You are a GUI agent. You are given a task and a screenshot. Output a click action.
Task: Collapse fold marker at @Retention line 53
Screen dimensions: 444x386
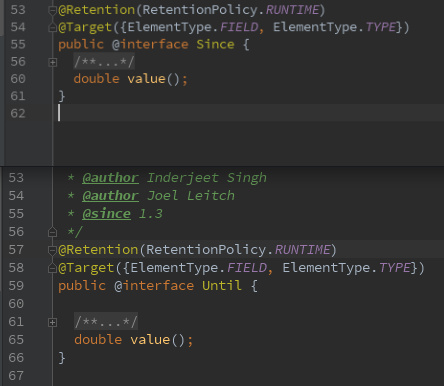(x=52, y=11)
